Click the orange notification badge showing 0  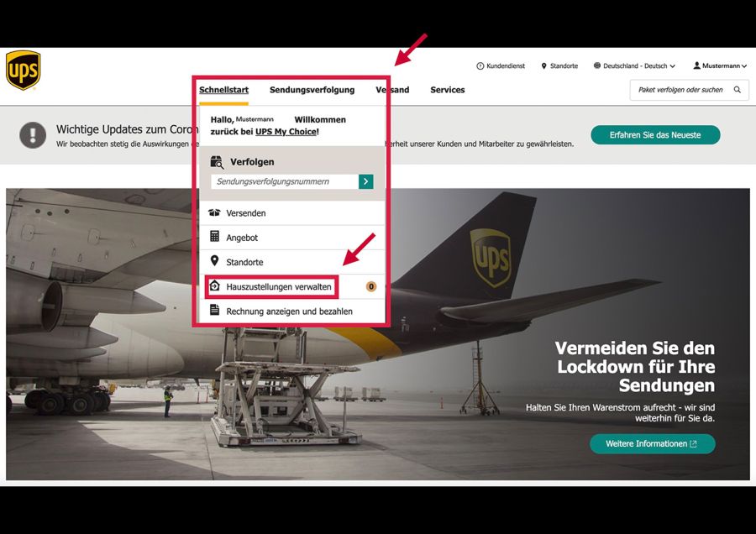coord(371,287)
